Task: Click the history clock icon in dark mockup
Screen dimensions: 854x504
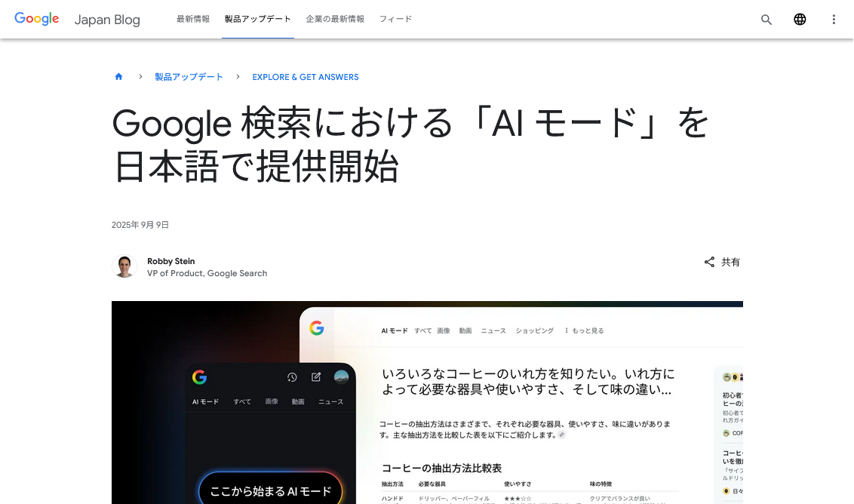Action: click(292, 377)
